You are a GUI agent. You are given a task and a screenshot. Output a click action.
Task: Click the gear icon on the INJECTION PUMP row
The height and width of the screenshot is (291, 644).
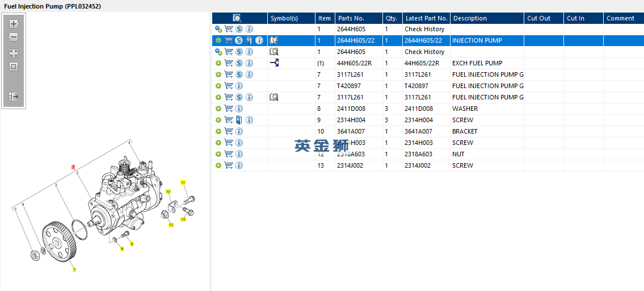[218, 40]
